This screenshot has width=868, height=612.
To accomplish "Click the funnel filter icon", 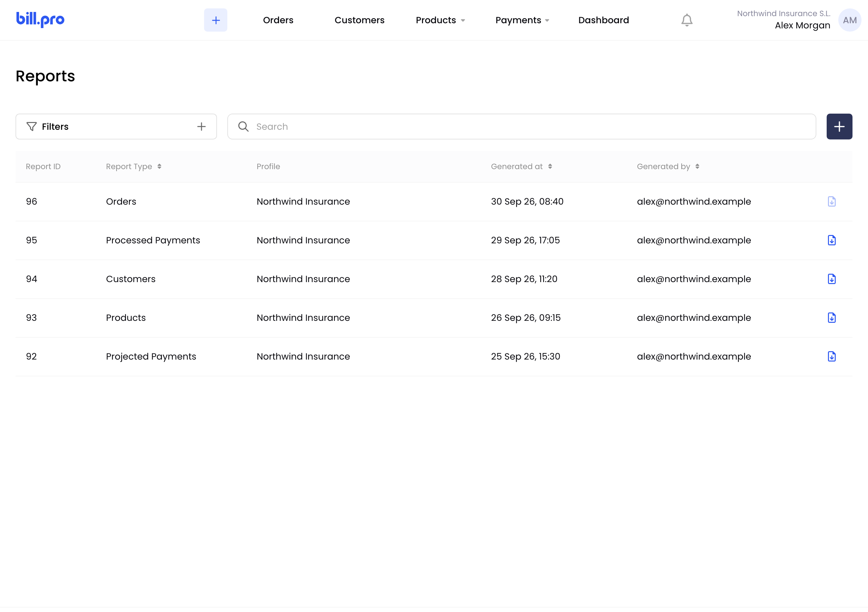I will tap(31, 127).
